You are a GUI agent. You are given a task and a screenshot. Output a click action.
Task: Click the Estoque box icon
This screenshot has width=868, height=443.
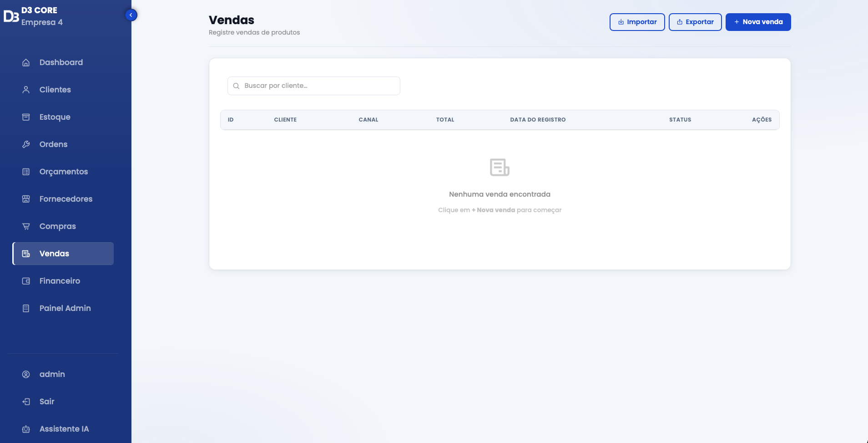click(26, 117)
